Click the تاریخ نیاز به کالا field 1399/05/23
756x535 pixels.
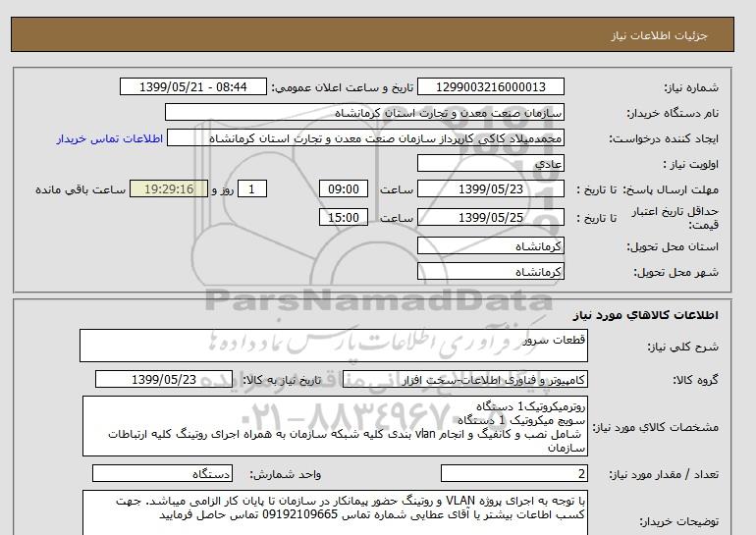pyautogui.click(x=164, y=379)
